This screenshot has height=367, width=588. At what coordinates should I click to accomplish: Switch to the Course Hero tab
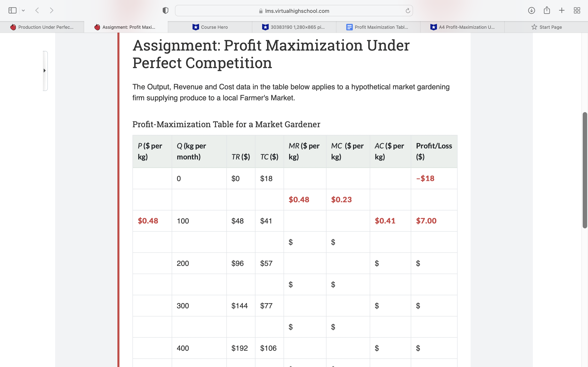click(x=210, y=27)
